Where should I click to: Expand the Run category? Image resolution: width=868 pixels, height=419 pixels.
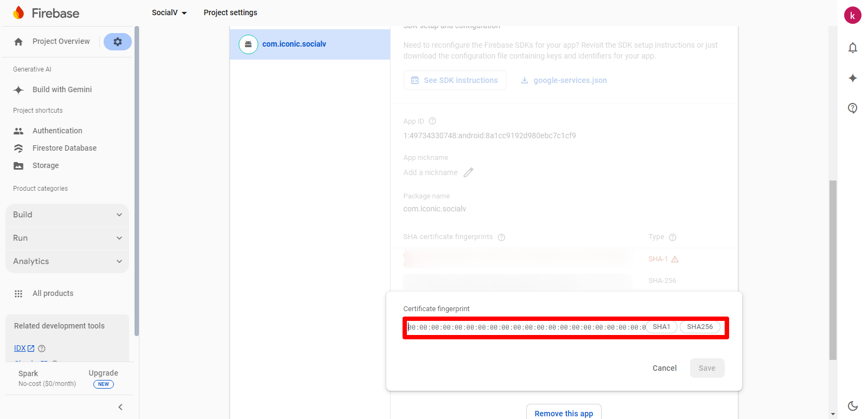point(67,238)
